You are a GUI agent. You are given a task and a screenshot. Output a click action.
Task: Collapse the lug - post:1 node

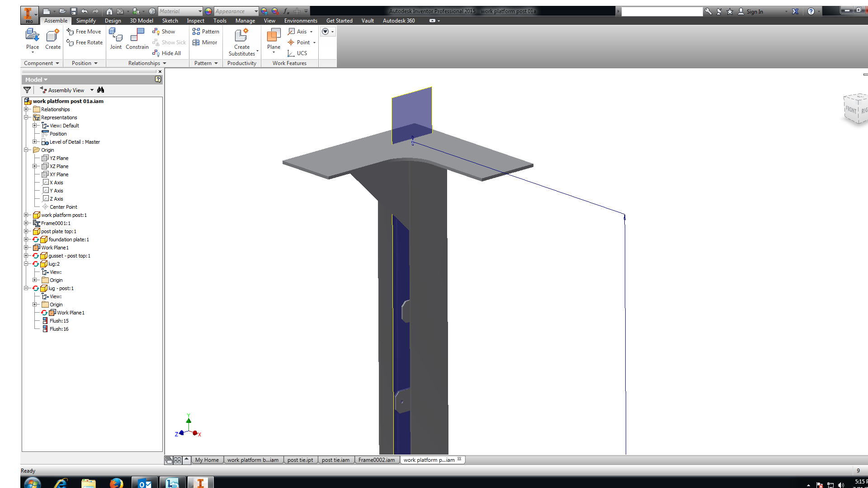(26, 288)
